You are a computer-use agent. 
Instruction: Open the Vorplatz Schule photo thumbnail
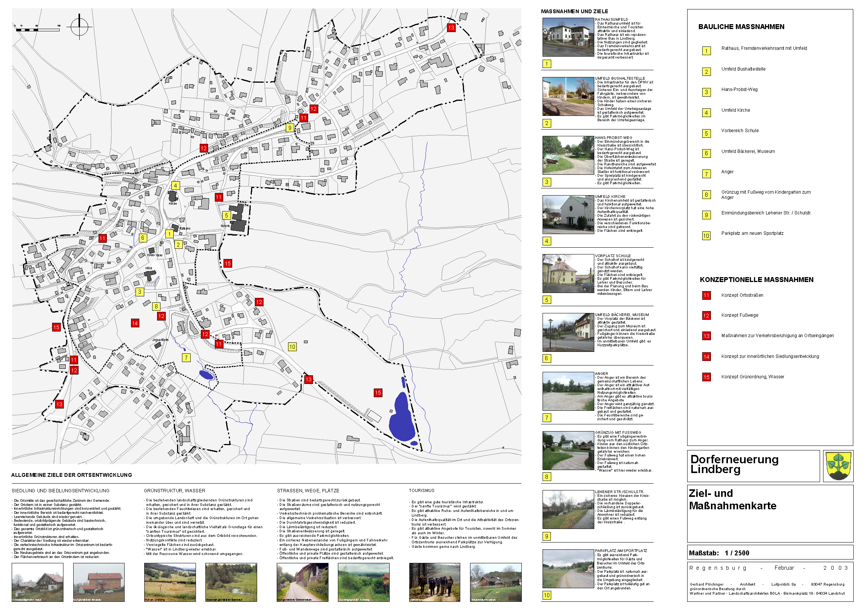(568, 273)
